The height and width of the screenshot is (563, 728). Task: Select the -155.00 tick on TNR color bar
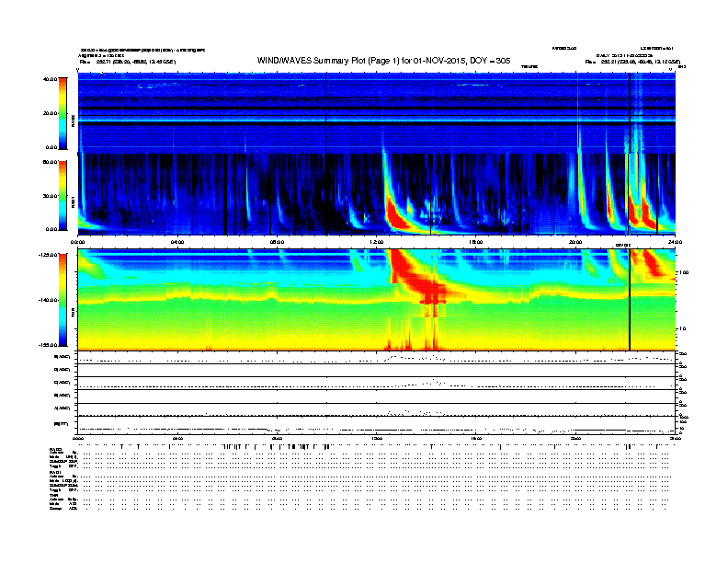coord(48,345)
